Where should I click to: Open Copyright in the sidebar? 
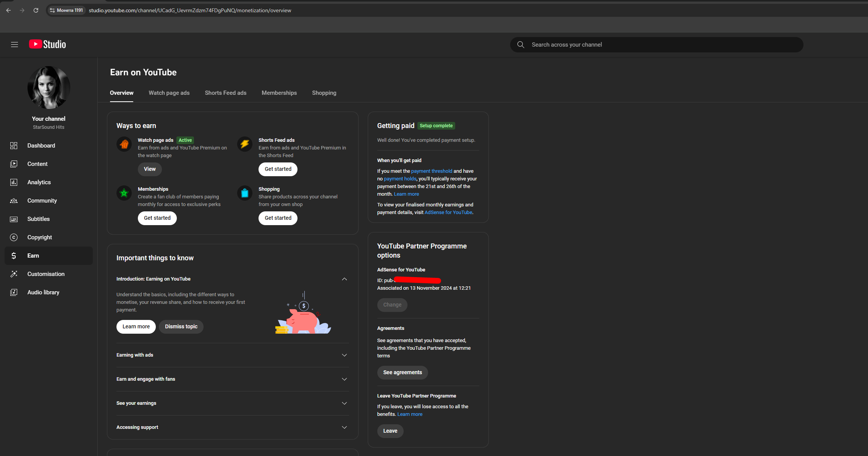[48, 237]
